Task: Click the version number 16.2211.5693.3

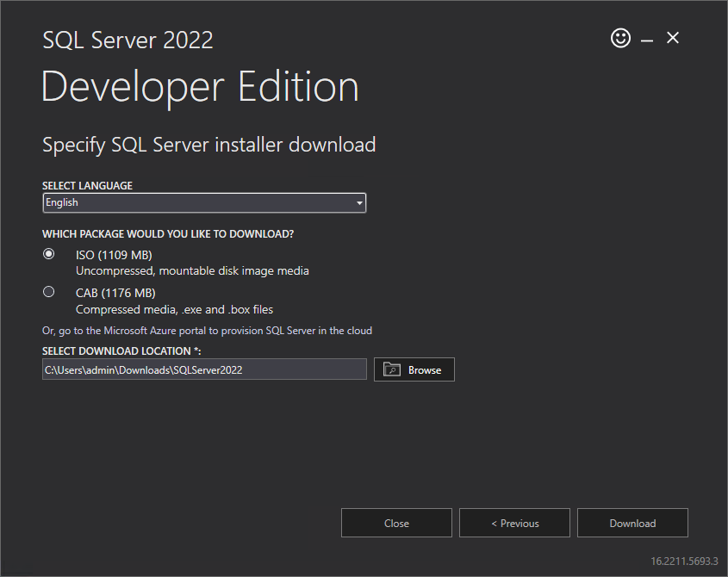Action: pos(684,561)
